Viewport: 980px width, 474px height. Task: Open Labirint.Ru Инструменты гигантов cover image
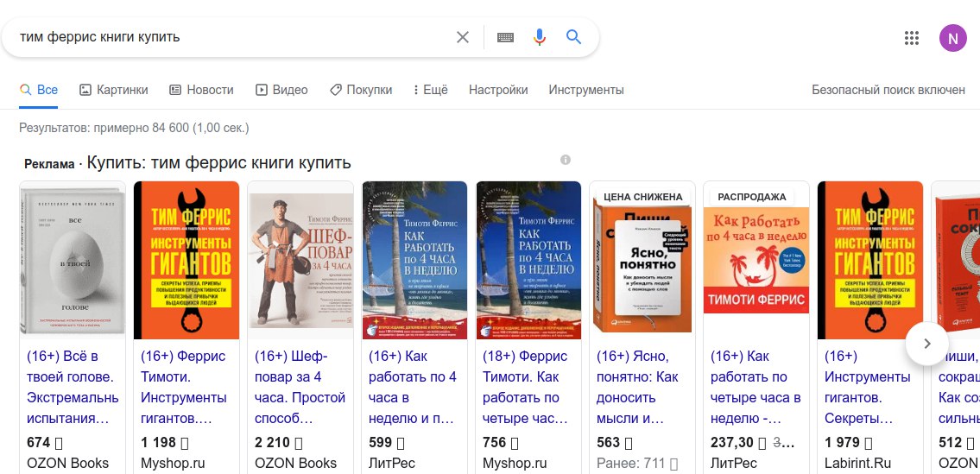click(x=870, y=260)
